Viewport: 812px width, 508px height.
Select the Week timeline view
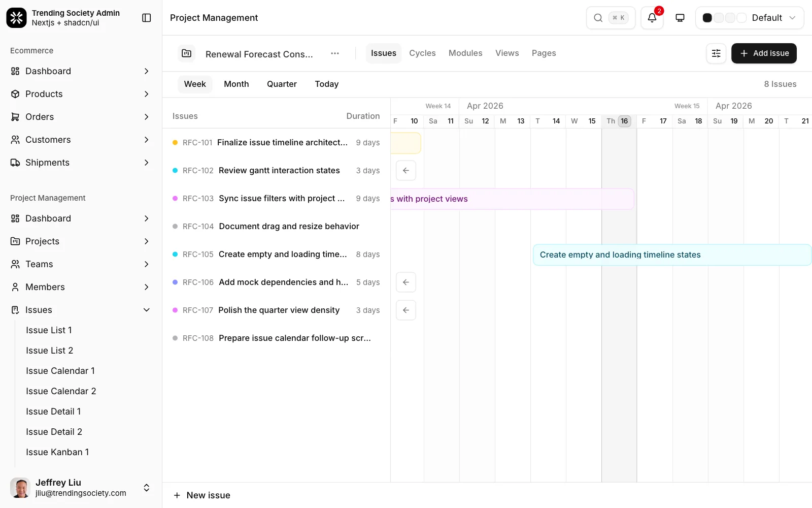pyautogui.click(x=195, y=84)
